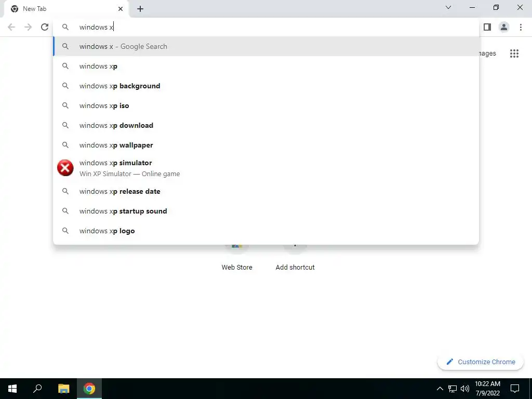This screenshot has width=532, height=399.
Task: Click the Back navigation arrow
Action: coord(11,27)
